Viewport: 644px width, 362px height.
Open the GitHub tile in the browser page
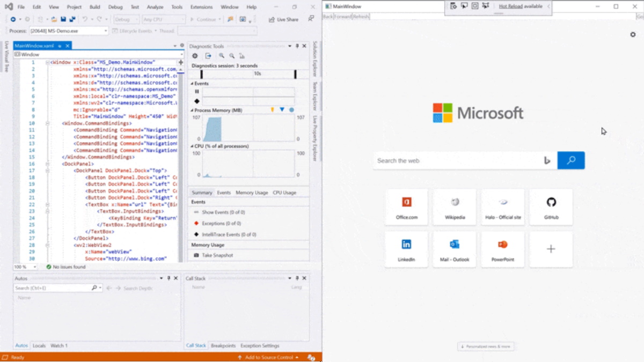coord(551,208)
